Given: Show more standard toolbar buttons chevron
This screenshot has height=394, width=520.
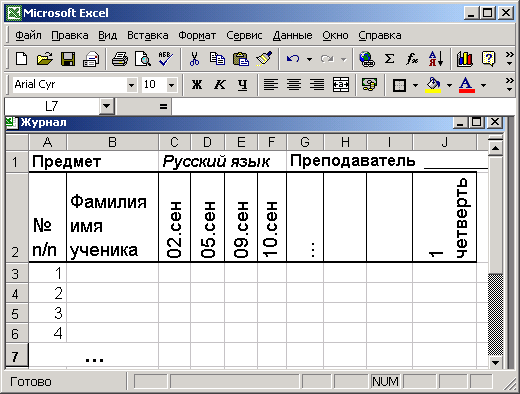Looking at the screenshot, I should (509, 59).
